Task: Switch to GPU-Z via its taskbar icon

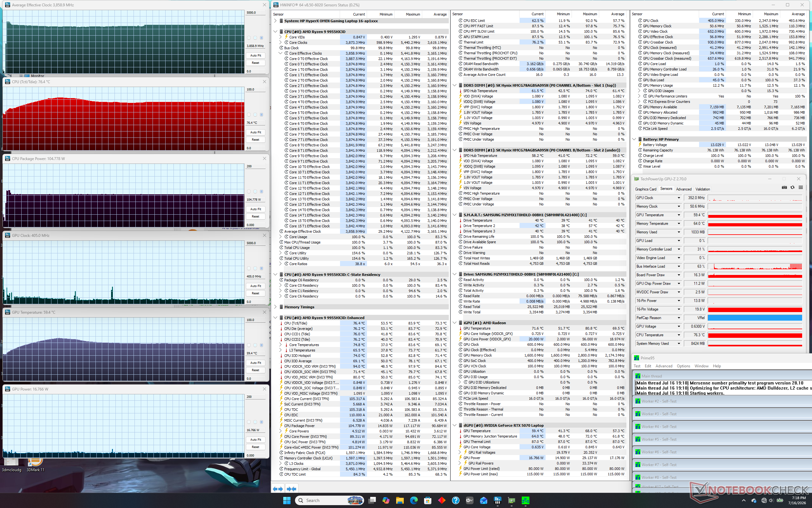Action: [511, 500]
